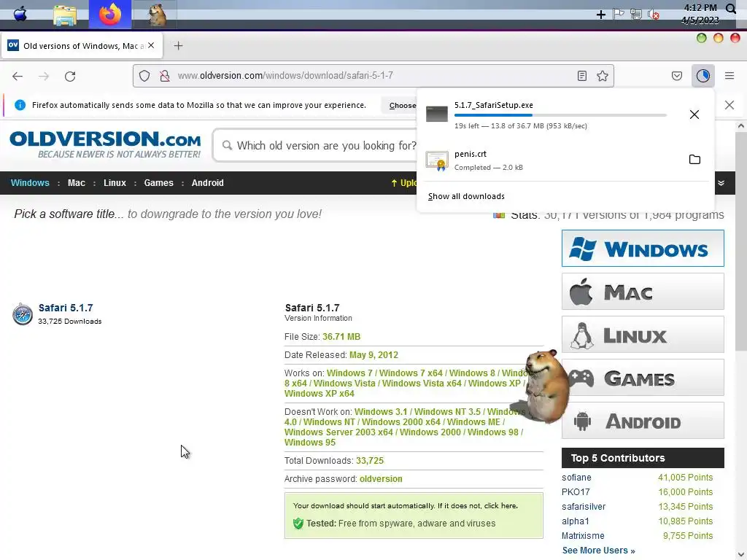
Task: Reload the current page
Action: pos(70,76)
